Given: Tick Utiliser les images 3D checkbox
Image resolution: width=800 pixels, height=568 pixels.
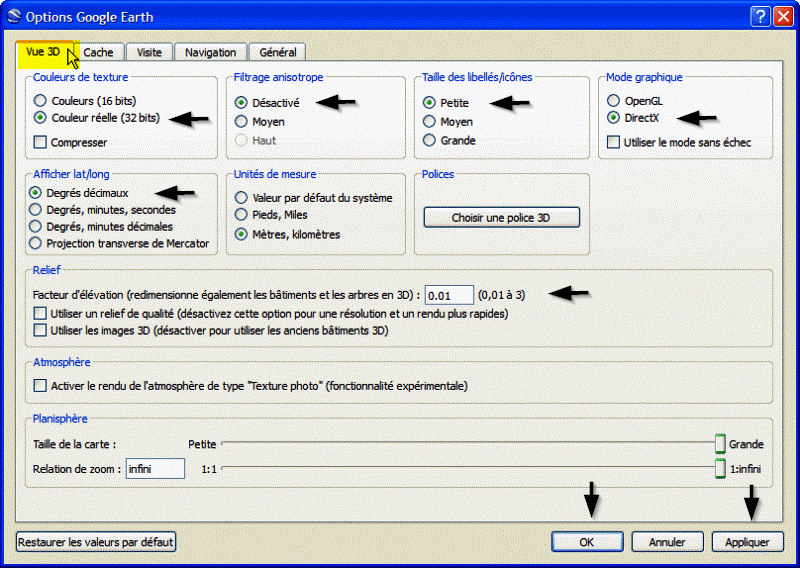Looking at the screenshot, I should 40,330.
